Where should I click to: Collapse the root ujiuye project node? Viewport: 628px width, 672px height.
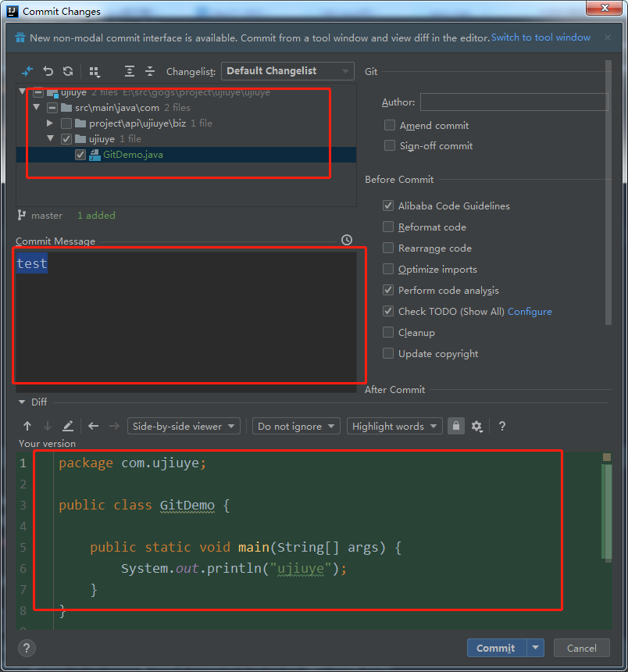click(x=23, y=91)
